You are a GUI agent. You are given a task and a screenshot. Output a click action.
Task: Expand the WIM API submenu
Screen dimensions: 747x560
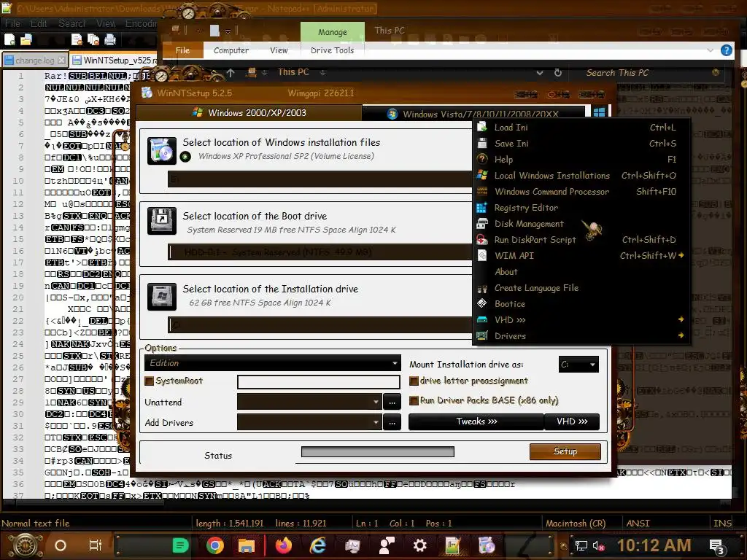click(x=581, y=256)
